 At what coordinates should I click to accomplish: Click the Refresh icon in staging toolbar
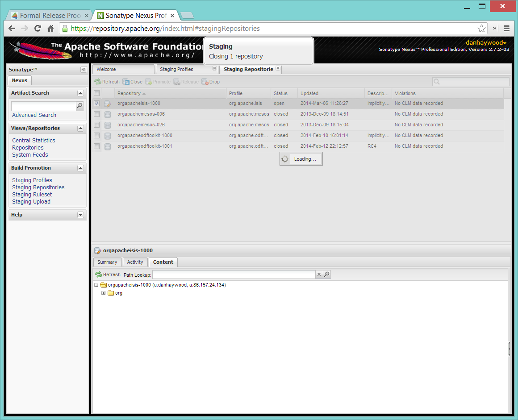pyautogui.click(x=98, y=82)
